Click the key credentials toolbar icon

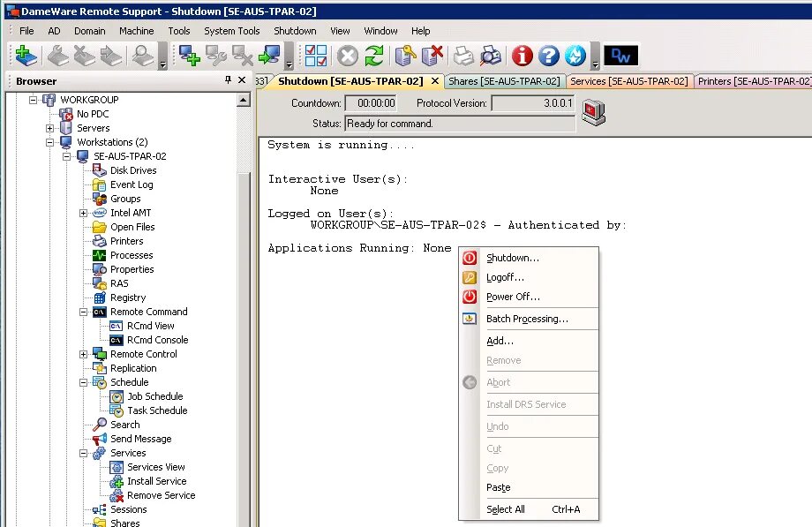405,56
